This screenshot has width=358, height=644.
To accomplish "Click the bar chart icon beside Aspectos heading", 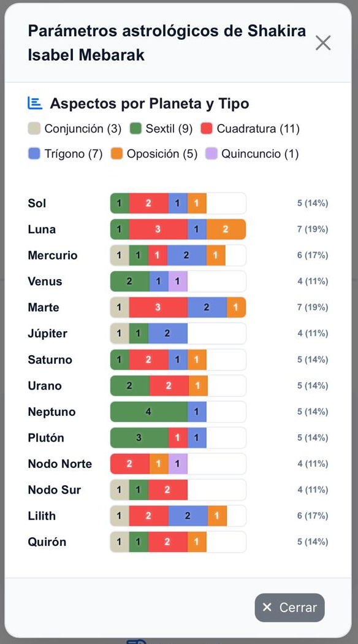I will pos(35,103).
